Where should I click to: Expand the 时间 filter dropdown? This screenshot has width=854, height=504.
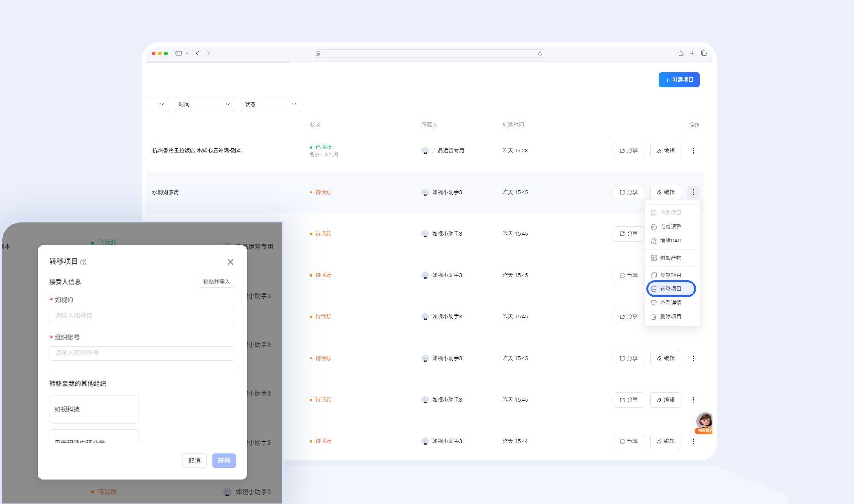204,105
